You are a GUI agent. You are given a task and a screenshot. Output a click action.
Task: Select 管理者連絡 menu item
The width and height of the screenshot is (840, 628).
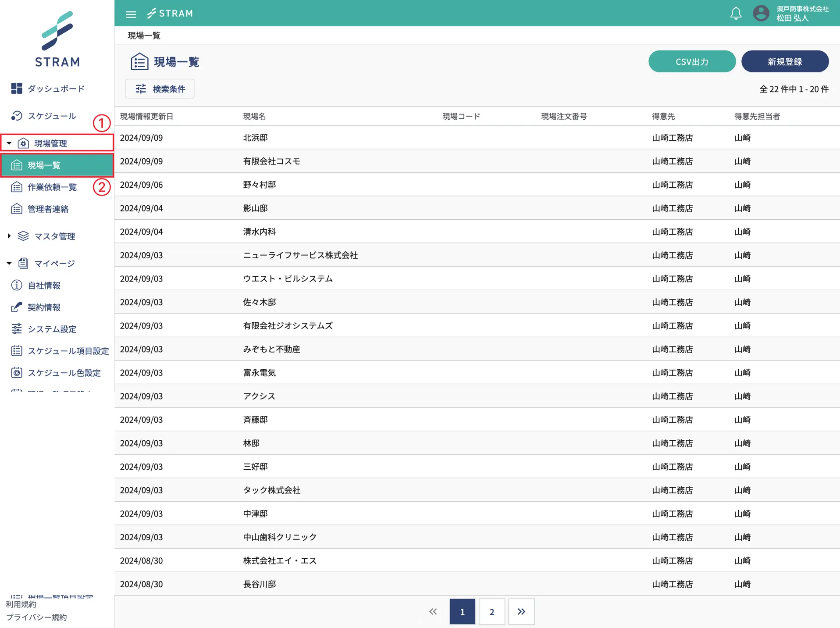48,209
